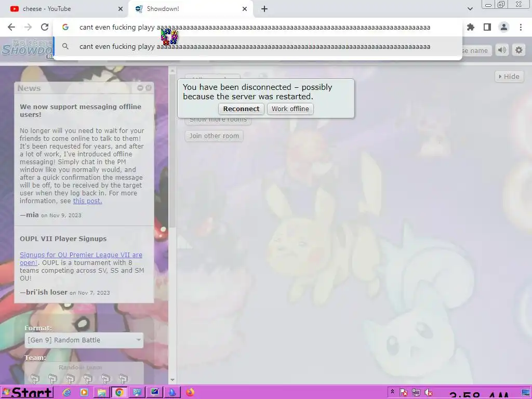
Task: Click the Pokemon Showdown logo
Action: coord(27,49)
